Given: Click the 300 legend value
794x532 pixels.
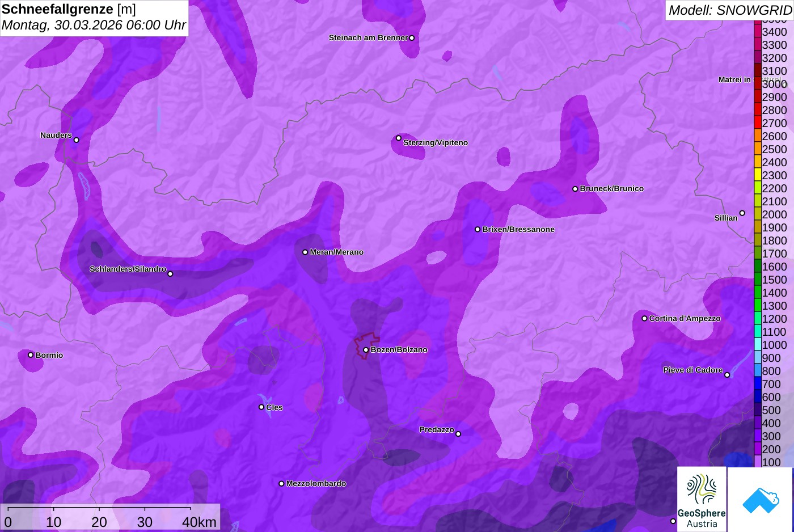Looking at the screenshot, I should point(771,437).
